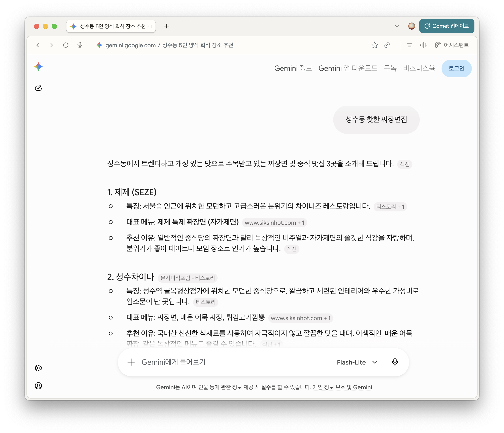
Task: Click the 대표 메뉴: 제제 특제 짜장면 line
Action: (x=182, y=222)
